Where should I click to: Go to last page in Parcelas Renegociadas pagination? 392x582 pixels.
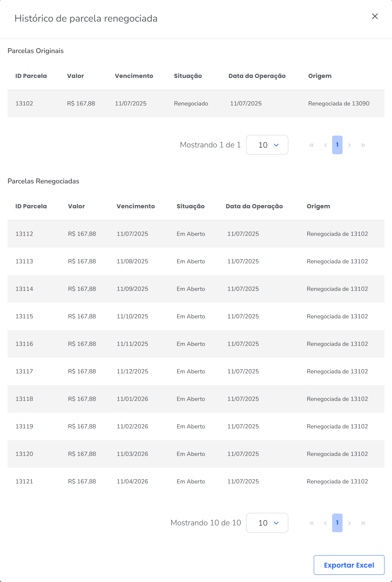point(363,523)
